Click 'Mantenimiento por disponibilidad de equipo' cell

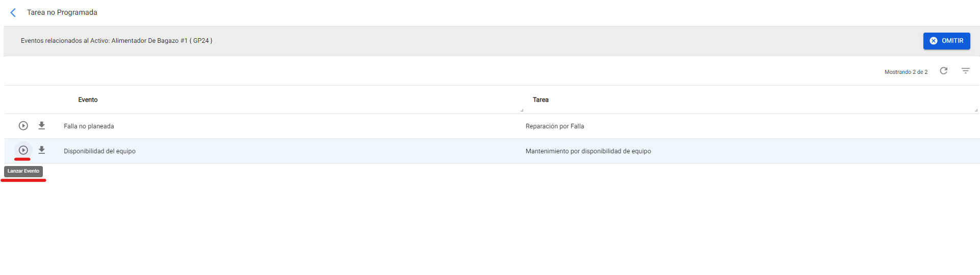pos(588,151)
